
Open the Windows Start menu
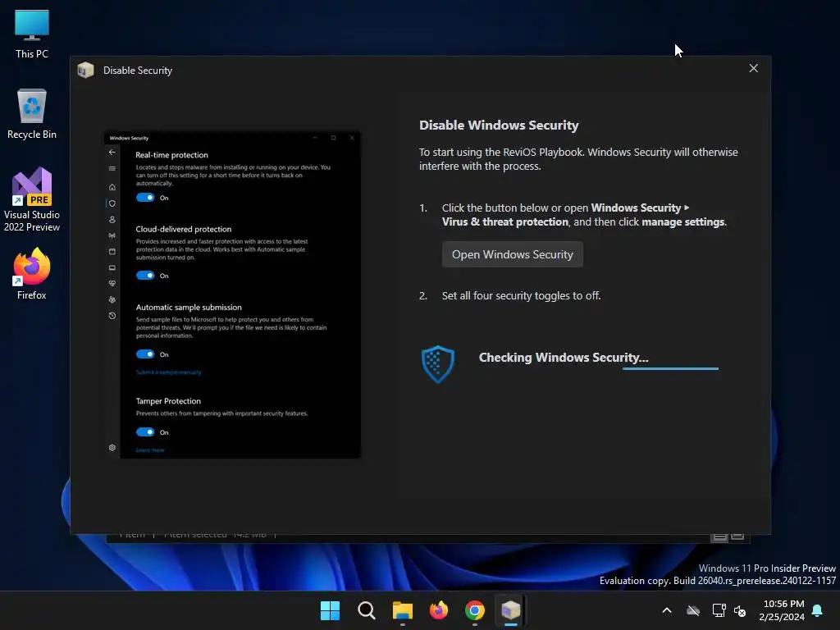(330, 610)
